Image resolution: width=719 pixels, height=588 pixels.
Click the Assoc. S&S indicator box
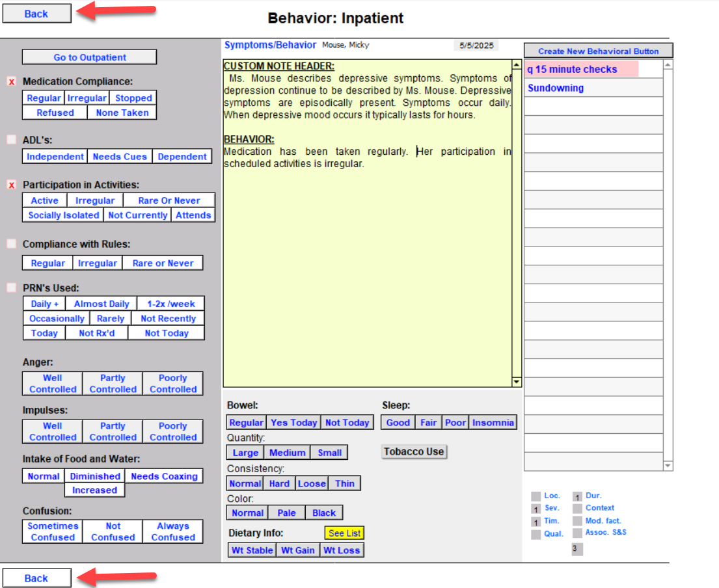577,533
